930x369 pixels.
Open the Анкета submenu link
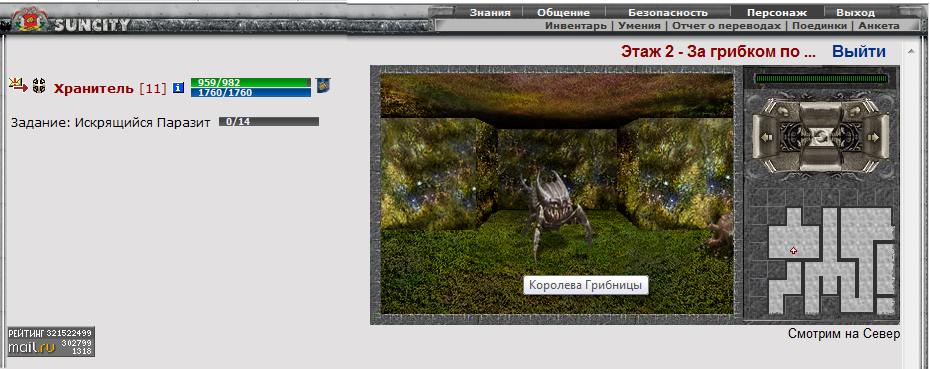point(879,26)
